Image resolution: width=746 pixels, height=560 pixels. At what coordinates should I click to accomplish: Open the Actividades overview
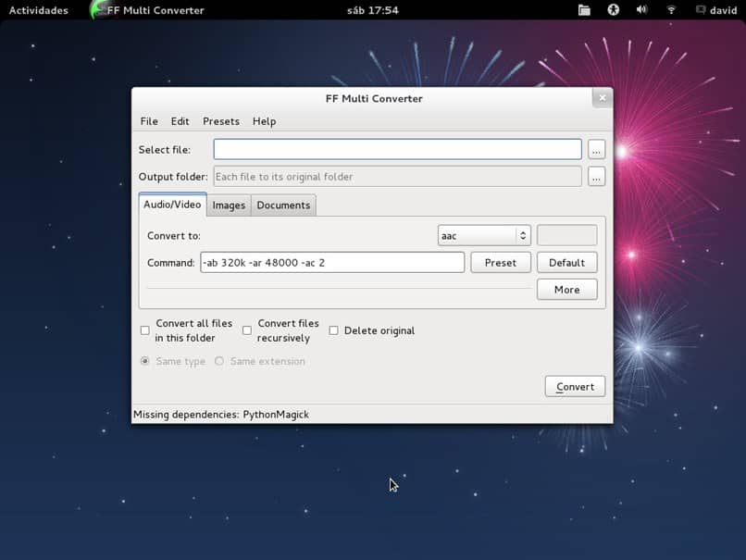point(39,10)
